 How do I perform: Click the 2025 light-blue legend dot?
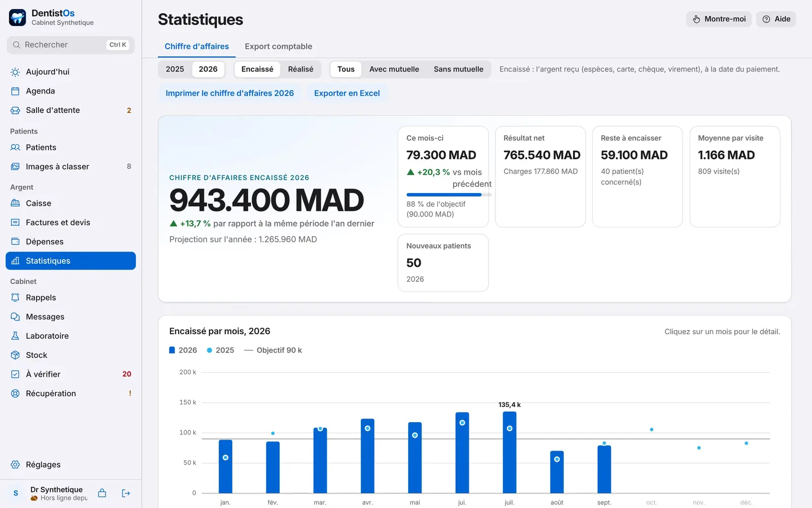[x=209, y=350]
